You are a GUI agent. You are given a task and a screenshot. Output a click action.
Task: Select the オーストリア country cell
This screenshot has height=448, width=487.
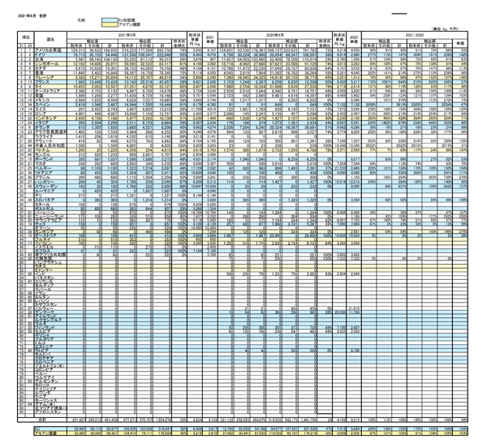click(50, 236)
